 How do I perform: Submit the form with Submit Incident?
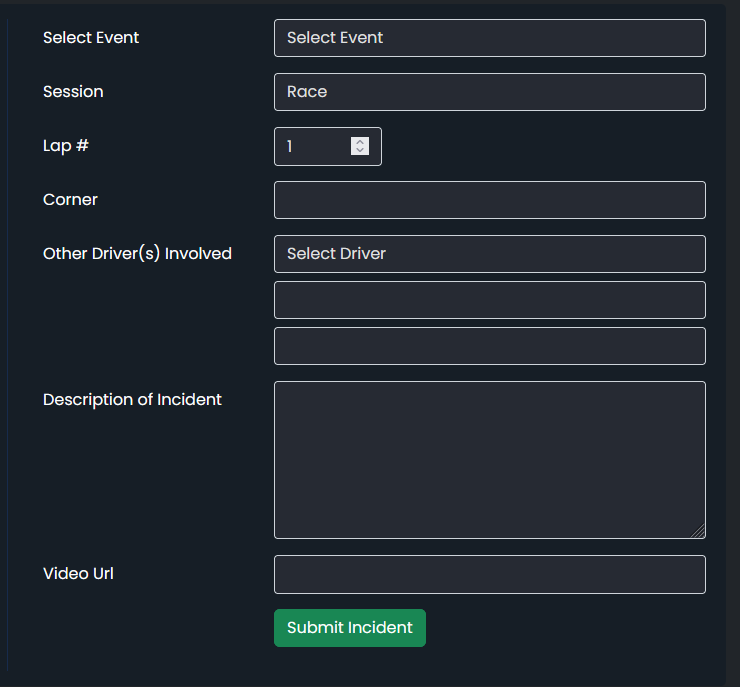point(350,628)
